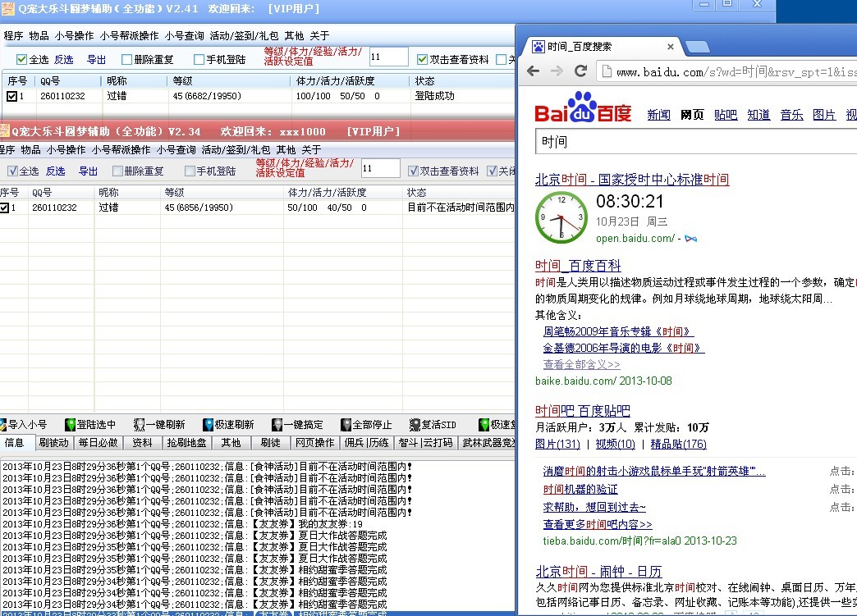Open 小号查询 menu in V2.41 window
Image resolution: width=857 pixels, height=616 pixels.
[x=184, y=36]
